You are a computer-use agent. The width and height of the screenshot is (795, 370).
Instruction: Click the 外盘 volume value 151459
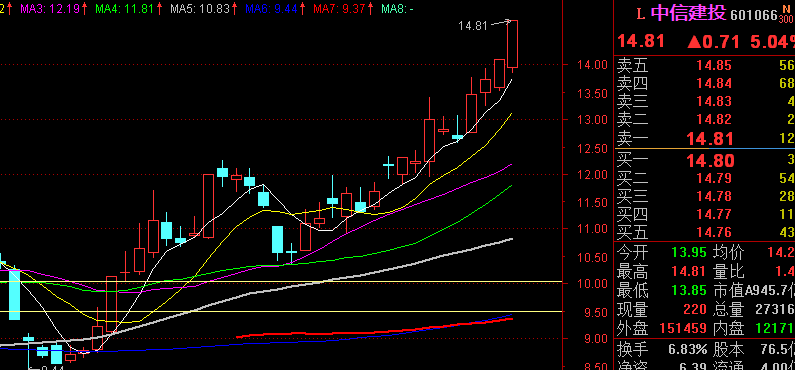tap(682, 328)
